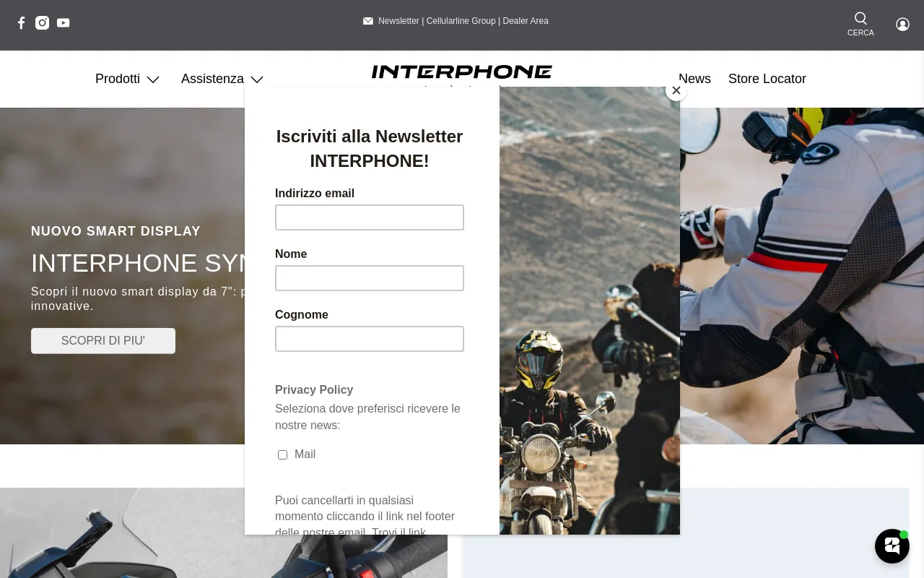The image size is (924, 578).
Task: Go to Store Locator
Action: (x=767, y=79)
